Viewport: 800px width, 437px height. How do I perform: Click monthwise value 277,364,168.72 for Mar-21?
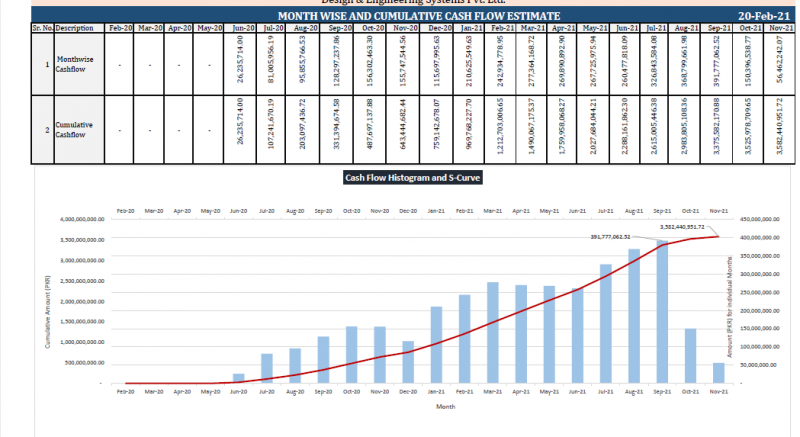pos(532,60)
